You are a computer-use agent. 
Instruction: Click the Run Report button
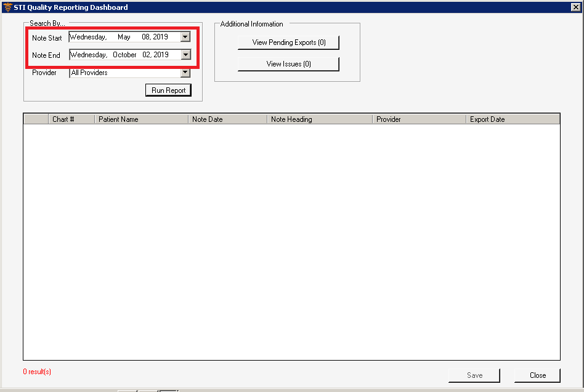click(x=168, y=90)
